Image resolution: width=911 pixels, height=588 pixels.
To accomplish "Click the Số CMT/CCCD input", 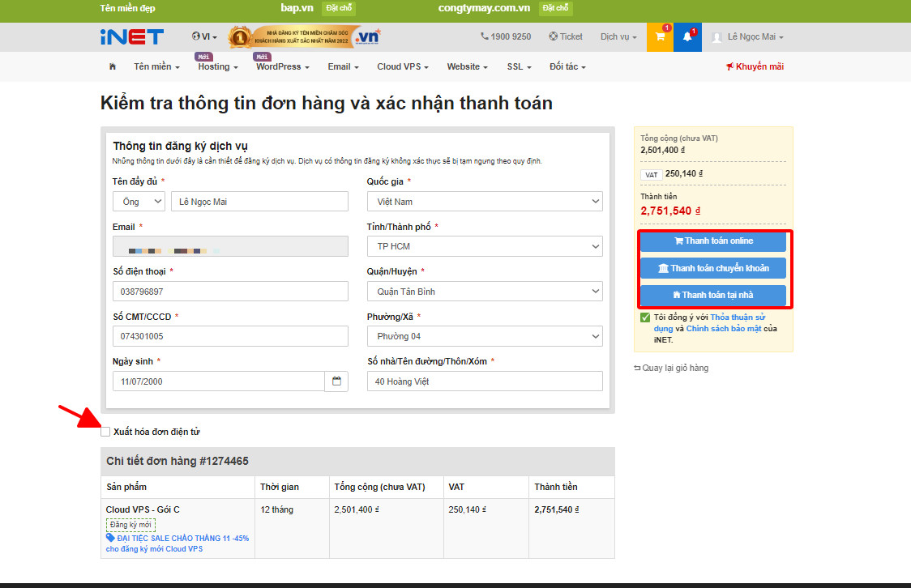I will 230,336.
